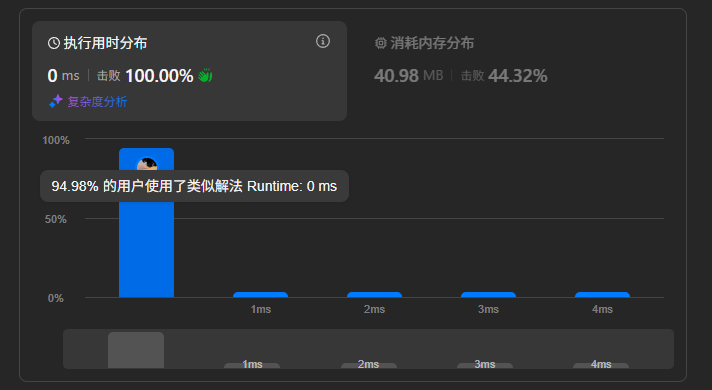Image resolution: width=712 pixels, height=390 pixels.
Task: Click the 1ms marker in the bottom minimap
Action: [x=252, y=365]
